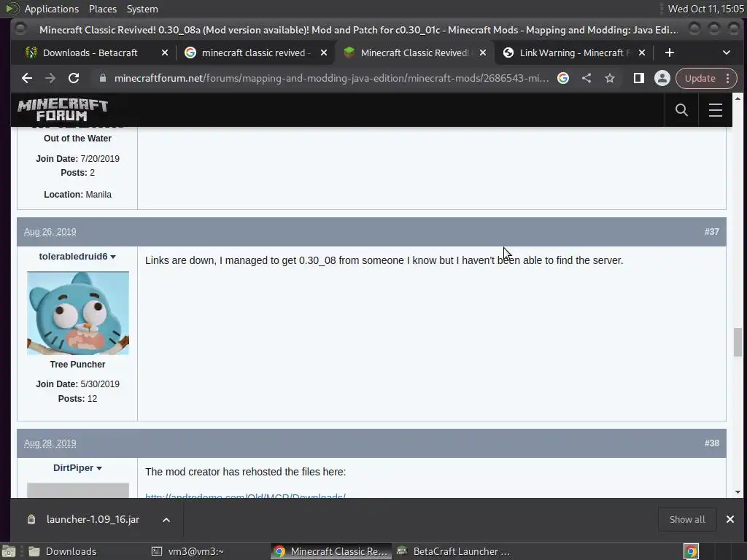747x560 pixels.
Task: Switch to the Downloads - Betacraft tab
Action: (90, 52)
